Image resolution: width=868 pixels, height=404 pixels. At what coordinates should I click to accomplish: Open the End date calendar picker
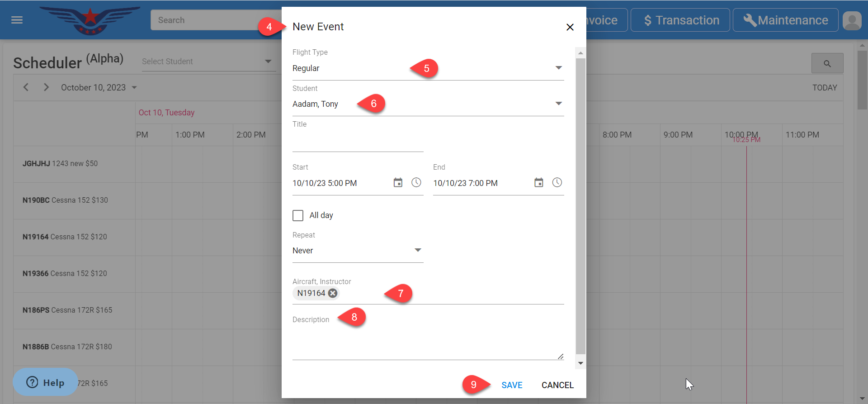[538, 183]
